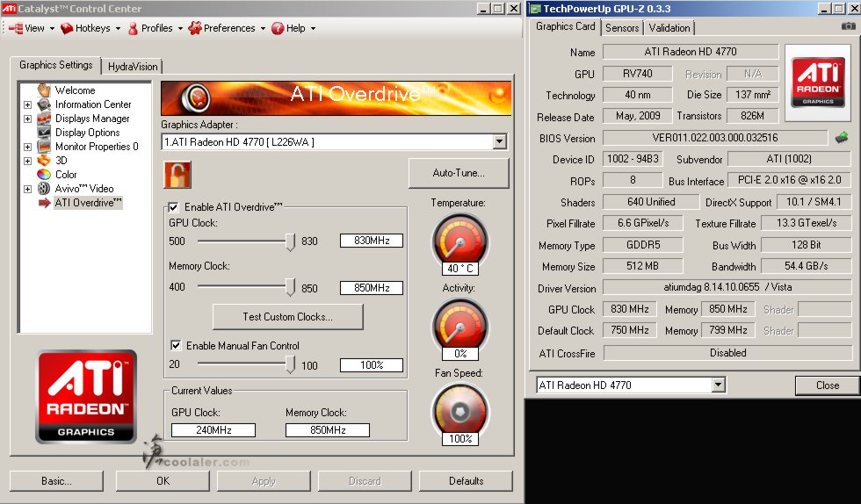Click the Memory Clock slider handle

pyautogui.click(x=291, y=287)
